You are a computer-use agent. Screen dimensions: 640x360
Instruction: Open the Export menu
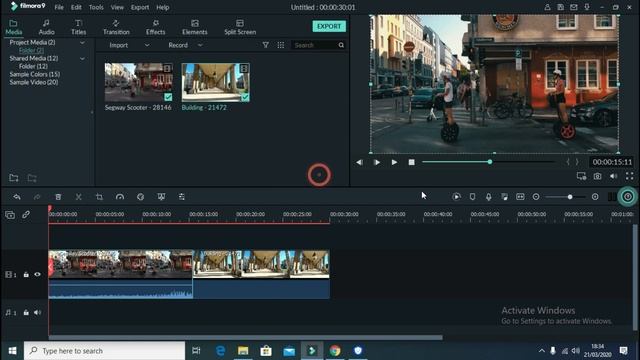click(140, 7)
